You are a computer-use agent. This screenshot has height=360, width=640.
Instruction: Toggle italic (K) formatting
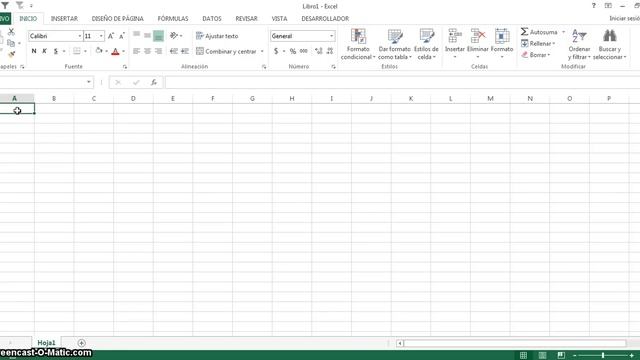(44, 51)
